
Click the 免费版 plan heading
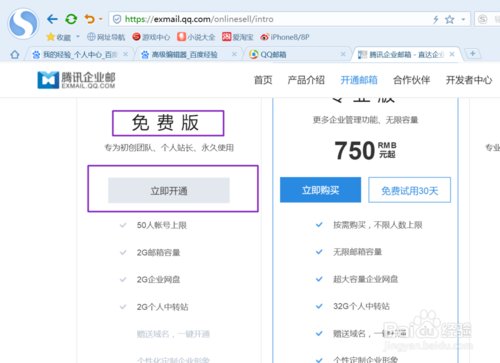pos(165,123)
